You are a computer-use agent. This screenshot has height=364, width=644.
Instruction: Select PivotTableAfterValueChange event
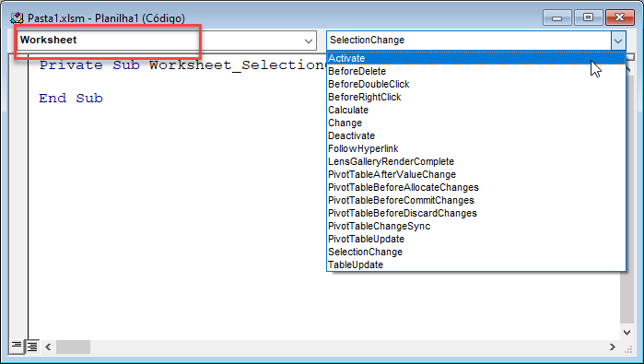point(476,174)
